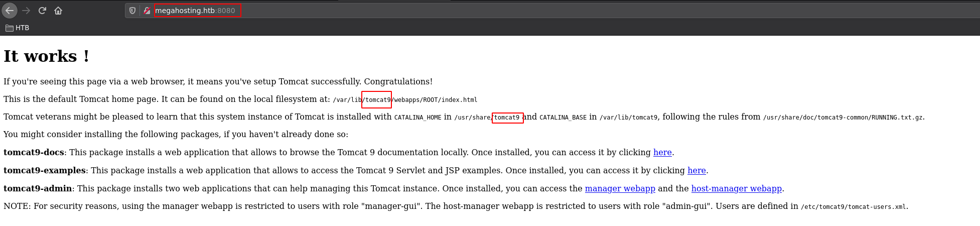
Task: Click the 'Congratulations!' sentence text
Action: pos(398,81)
